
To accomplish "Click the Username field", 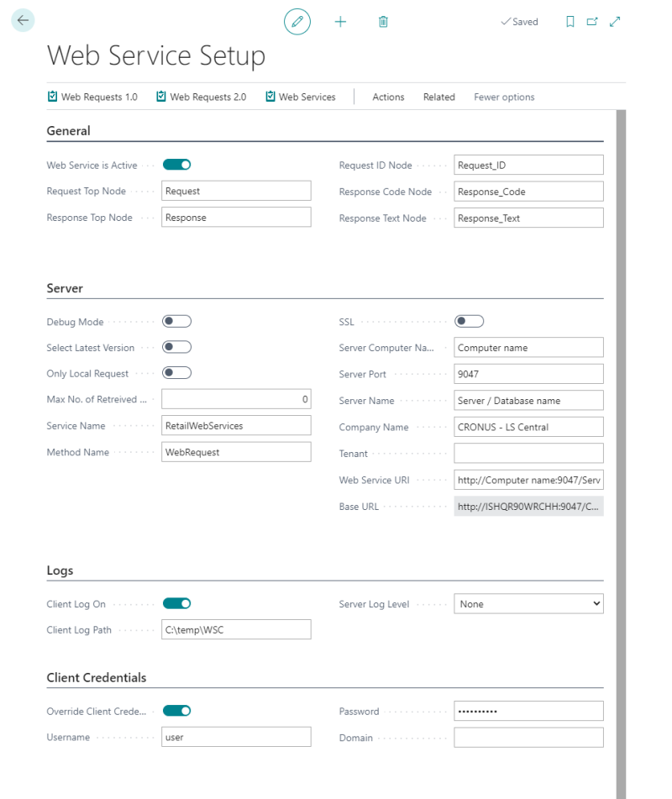I will [236, 737].
